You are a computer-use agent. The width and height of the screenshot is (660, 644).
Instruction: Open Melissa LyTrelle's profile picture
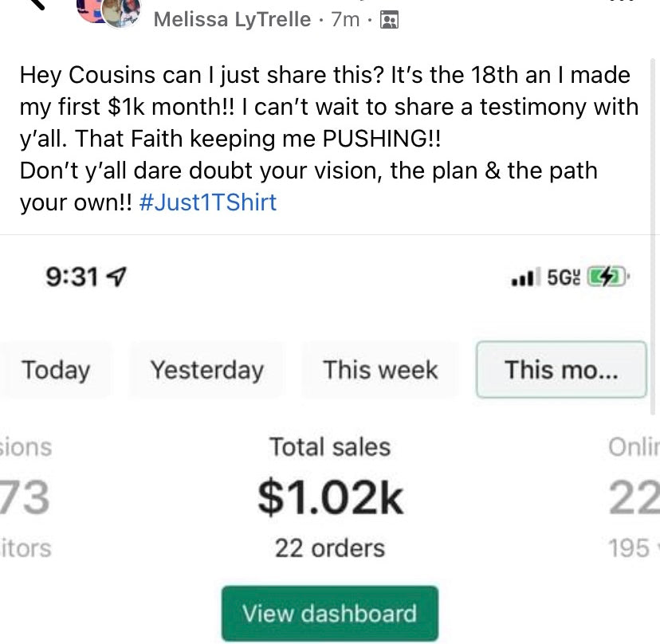tap(119, 12)
